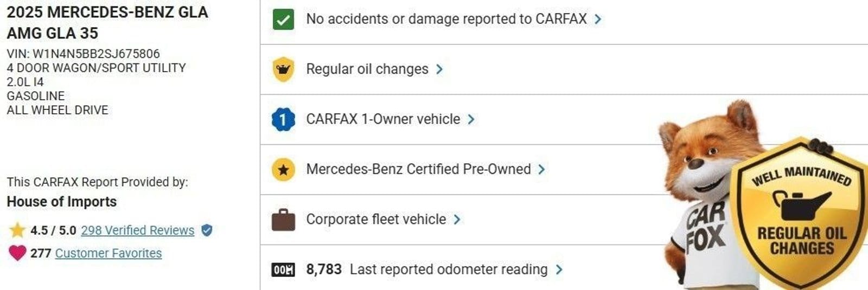Click the corporate fleet briefcase icon
868x290 pixels.
coord(283,220)
